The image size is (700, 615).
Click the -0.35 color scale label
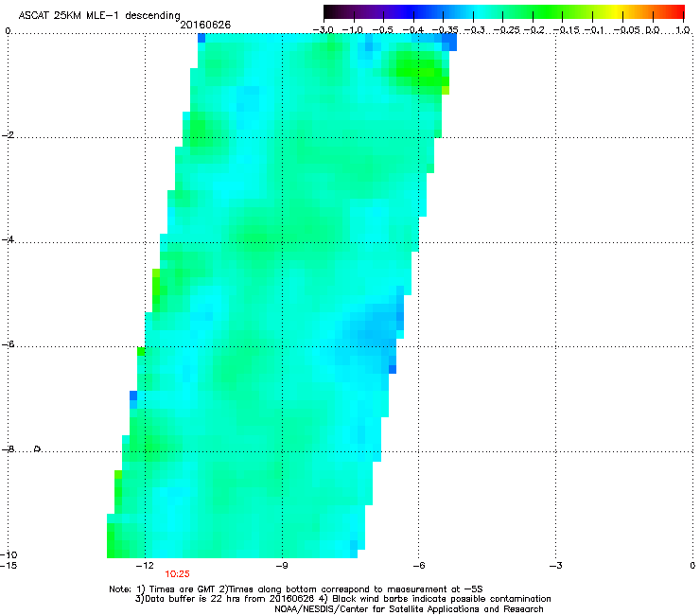(x=446, y=30)
